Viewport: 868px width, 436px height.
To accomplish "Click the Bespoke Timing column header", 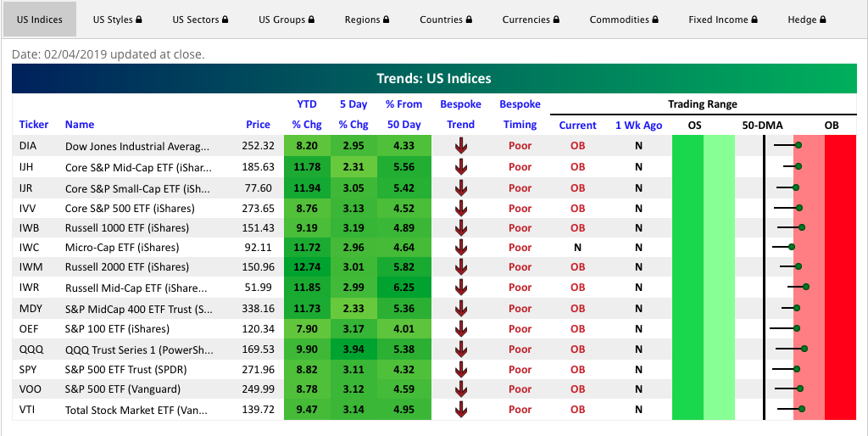I will [x=520, y=115].
